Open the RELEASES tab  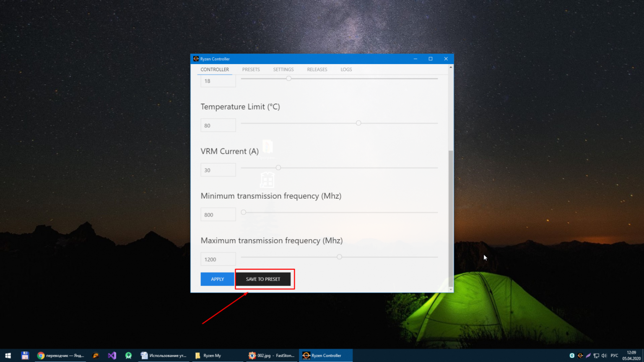point(317,70)
